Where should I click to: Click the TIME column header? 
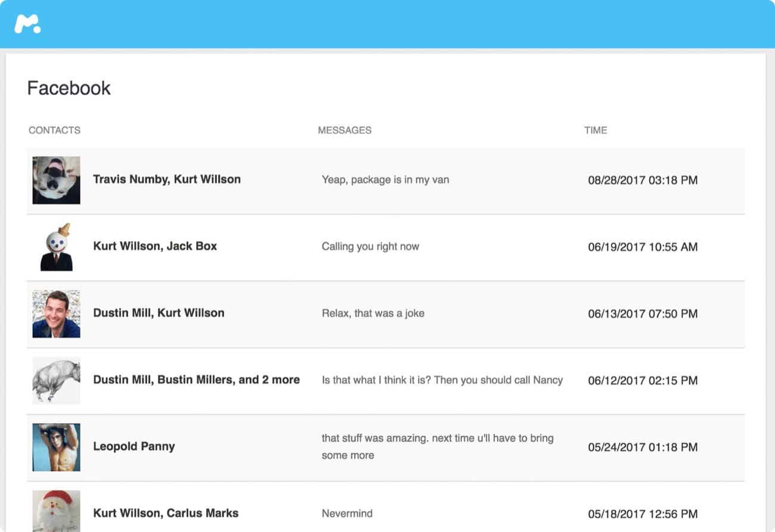(x=596, y=130)
